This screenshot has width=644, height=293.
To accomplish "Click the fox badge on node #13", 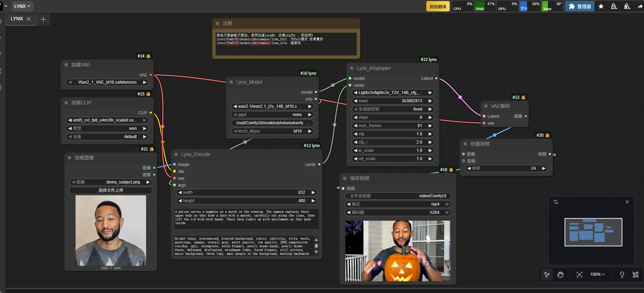I will point(523,97).
